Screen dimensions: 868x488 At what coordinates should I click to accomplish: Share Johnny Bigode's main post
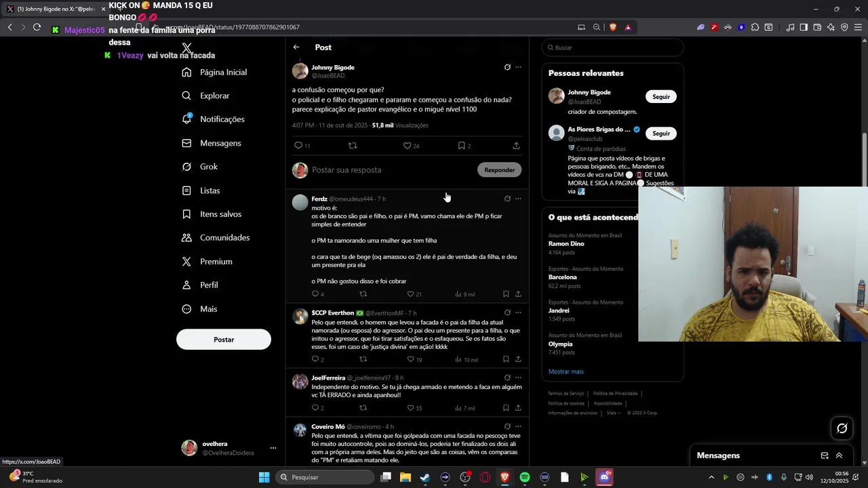click(516, 146)
